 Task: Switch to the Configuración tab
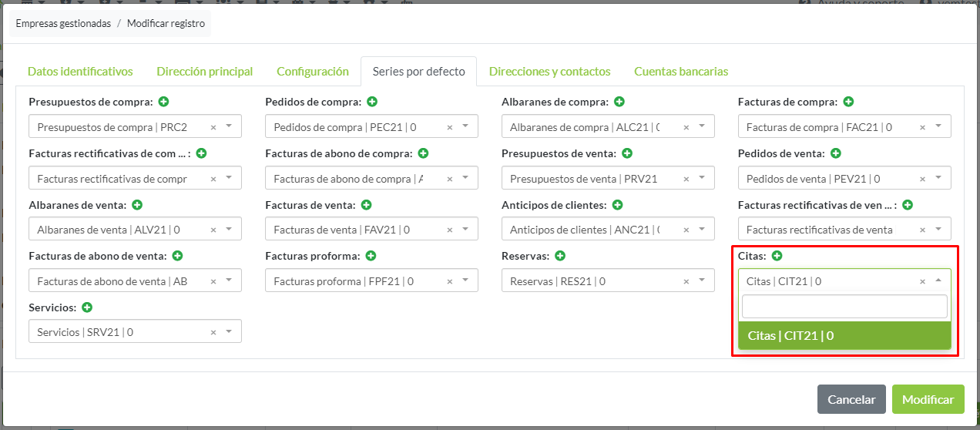[x=313, y=72]
